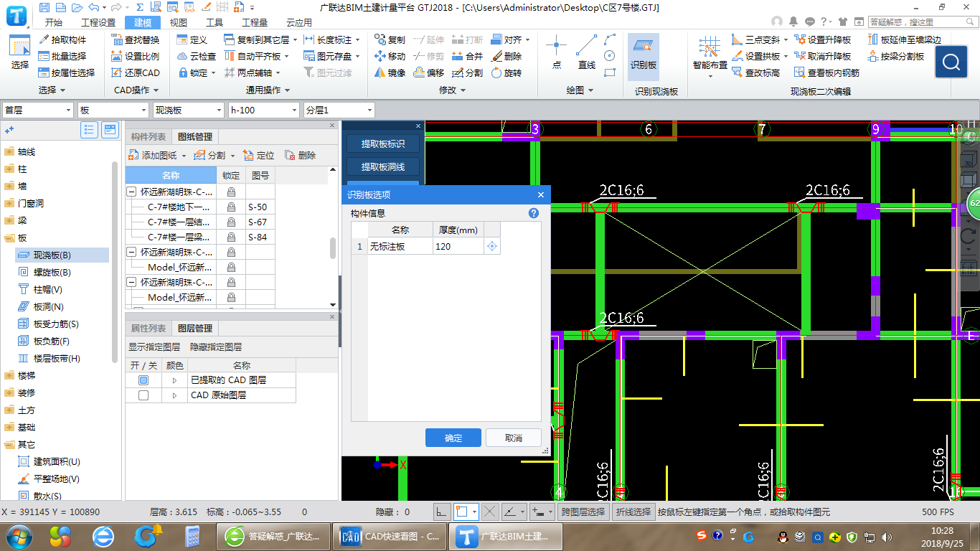
Task: Click 提取板洞线 button
Action: click(383, 166)
